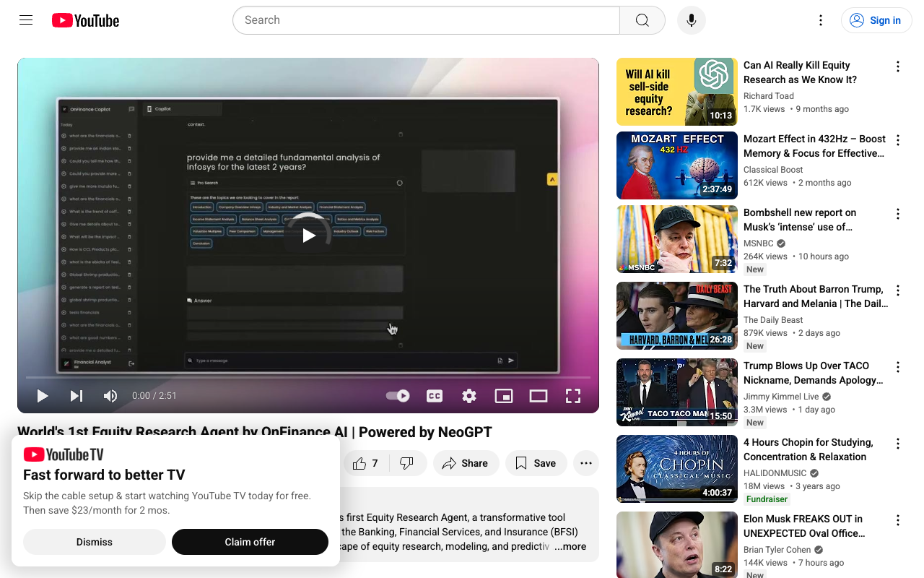Enter full screen mode

coord(573,395)
